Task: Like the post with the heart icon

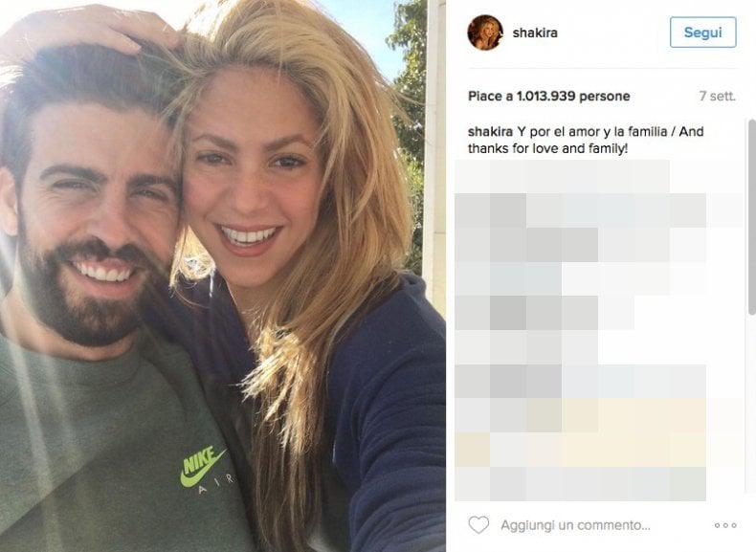Action: point(478,524)
